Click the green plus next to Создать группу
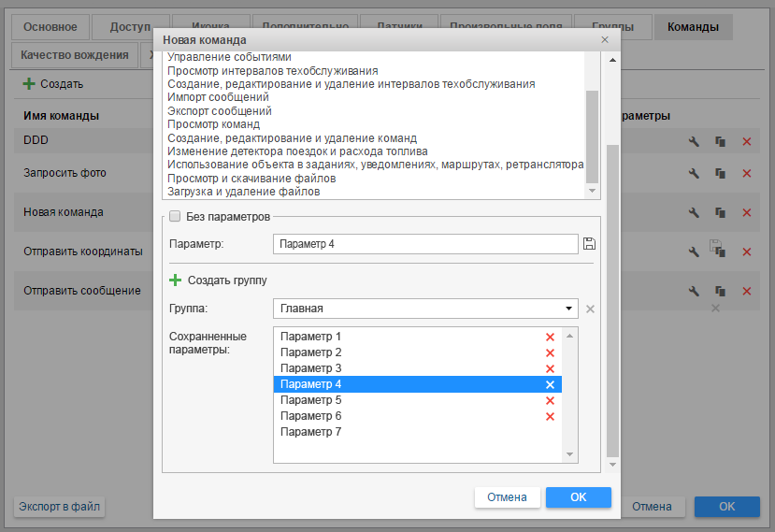 tap(175, 280)
